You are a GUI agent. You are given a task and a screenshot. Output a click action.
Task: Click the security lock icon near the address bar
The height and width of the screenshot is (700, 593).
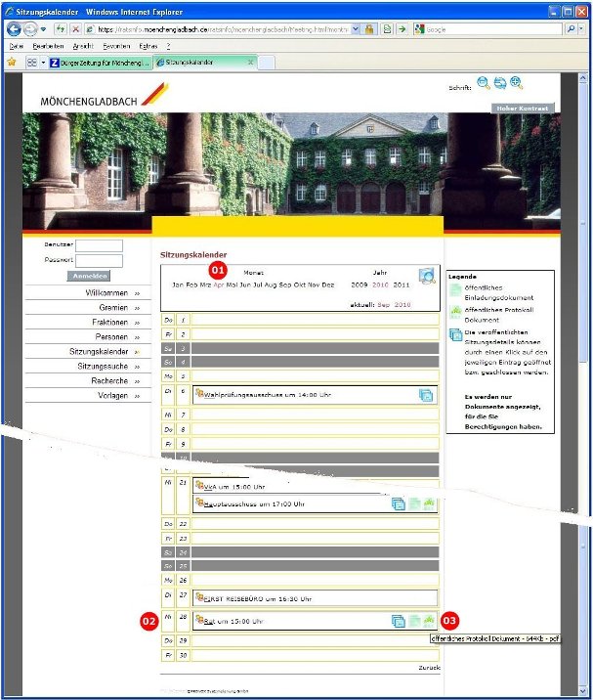[x=369, y=29]
